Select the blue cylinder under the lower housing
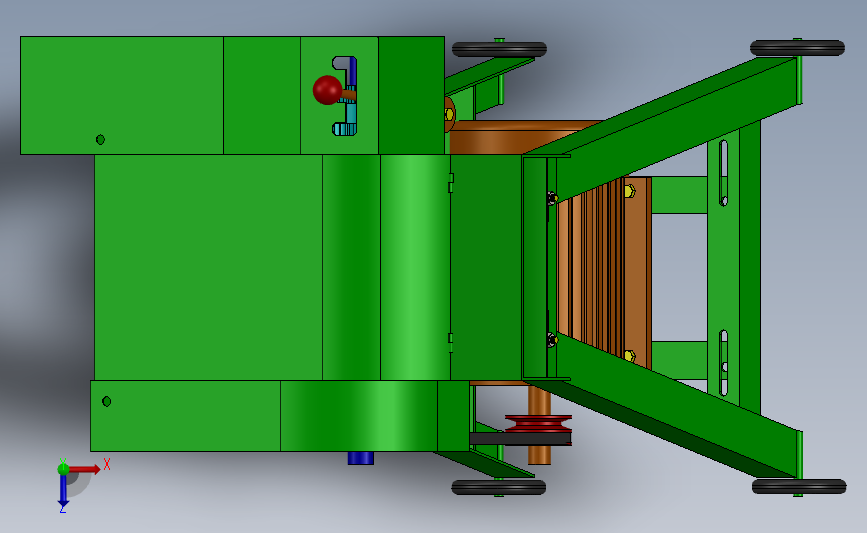The image size is (867, 533). click(361, 458)
